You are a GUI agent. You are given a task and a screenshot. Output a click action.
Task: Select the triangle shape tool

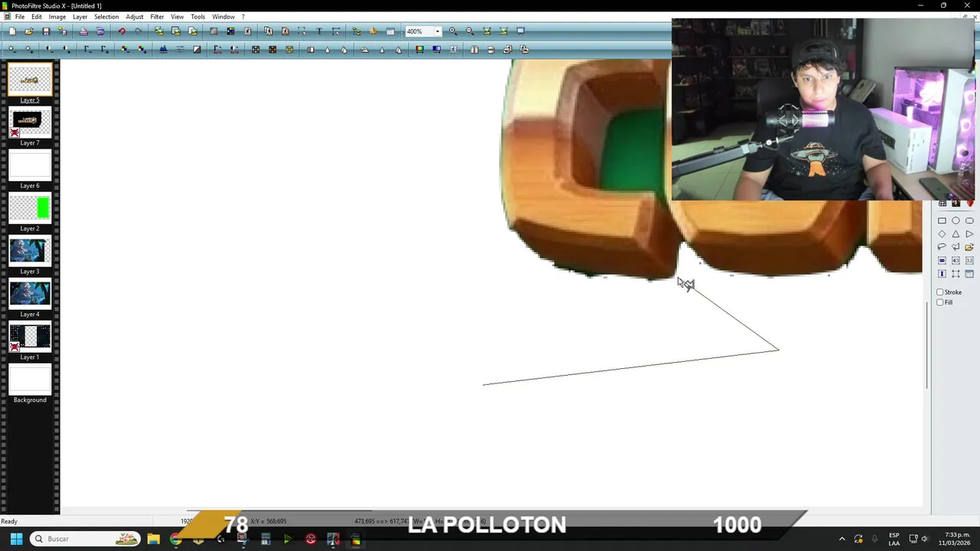pyautogui.click(x=955, y=234)
